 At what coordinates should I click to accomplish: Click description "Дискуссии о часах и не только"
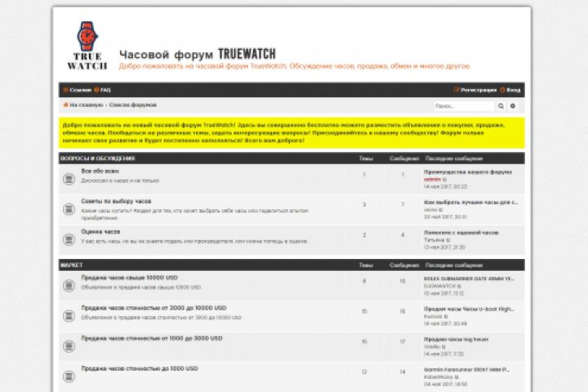[120, 180]
